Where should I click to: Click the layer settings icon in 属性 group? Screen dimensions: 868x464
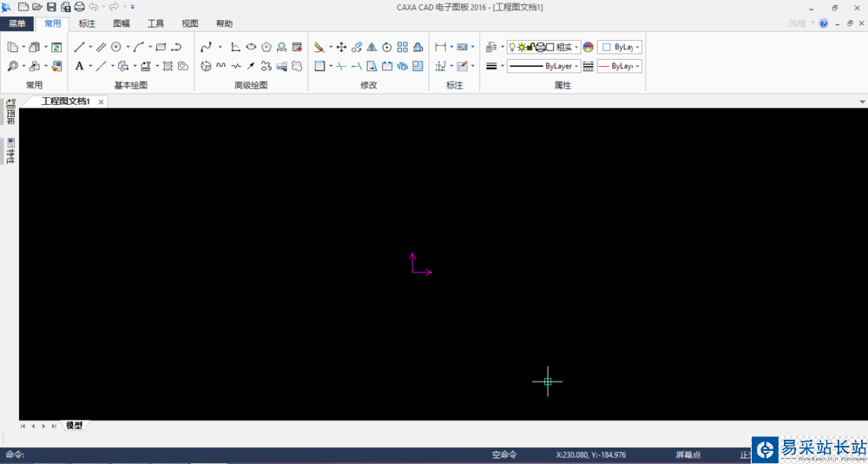[x=490, y=47]
